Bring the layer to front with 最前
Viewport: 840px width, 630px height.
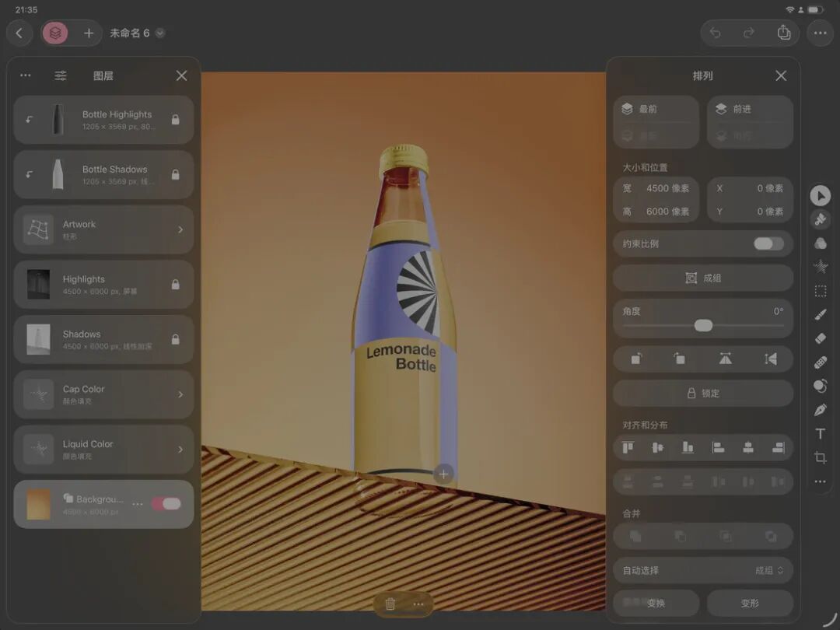click(656, 110)
